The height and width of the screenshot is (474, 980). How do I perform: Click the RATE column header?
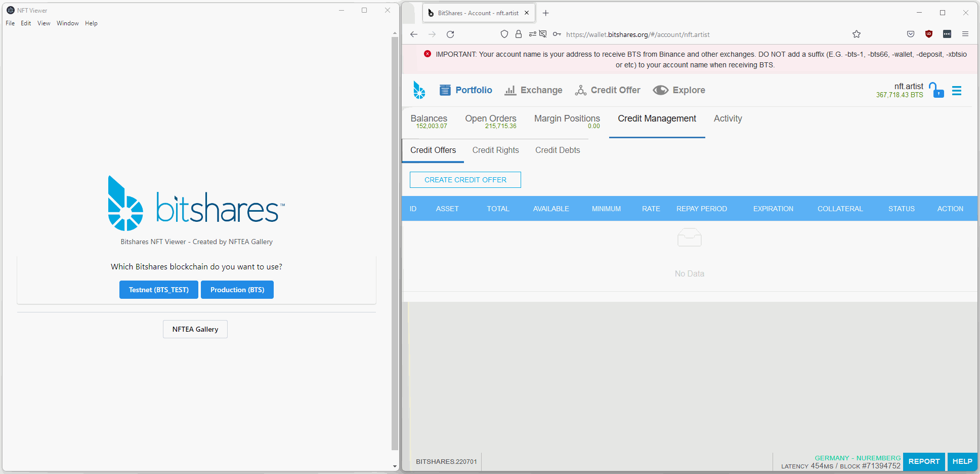[651, 209]
